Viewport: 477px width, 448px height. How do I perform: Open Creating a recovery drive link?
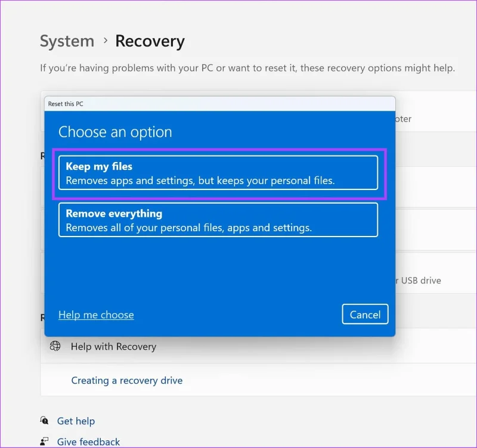pos(127,380)
